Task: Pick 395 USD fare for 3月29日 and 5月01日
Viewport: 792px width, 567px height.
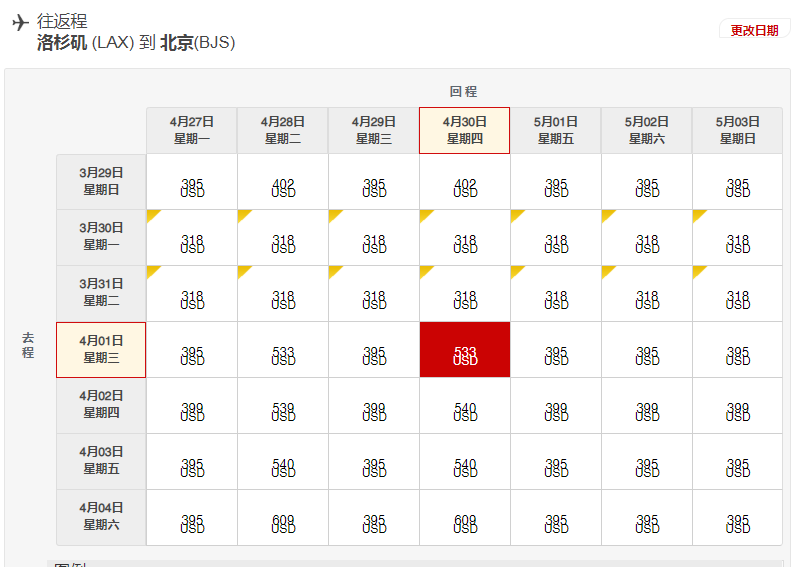Action: click(556, 182)
